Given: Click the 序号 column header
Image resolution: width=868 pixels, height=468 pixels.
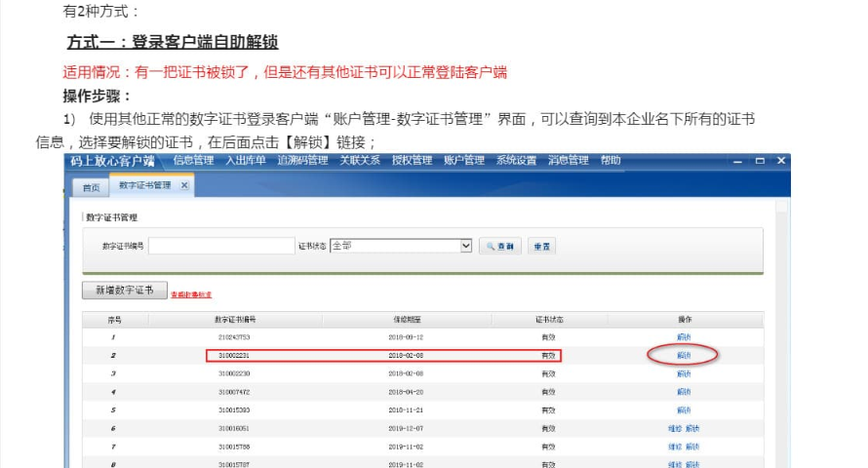Looking at the screenshot, I should (x=114, y=320).
